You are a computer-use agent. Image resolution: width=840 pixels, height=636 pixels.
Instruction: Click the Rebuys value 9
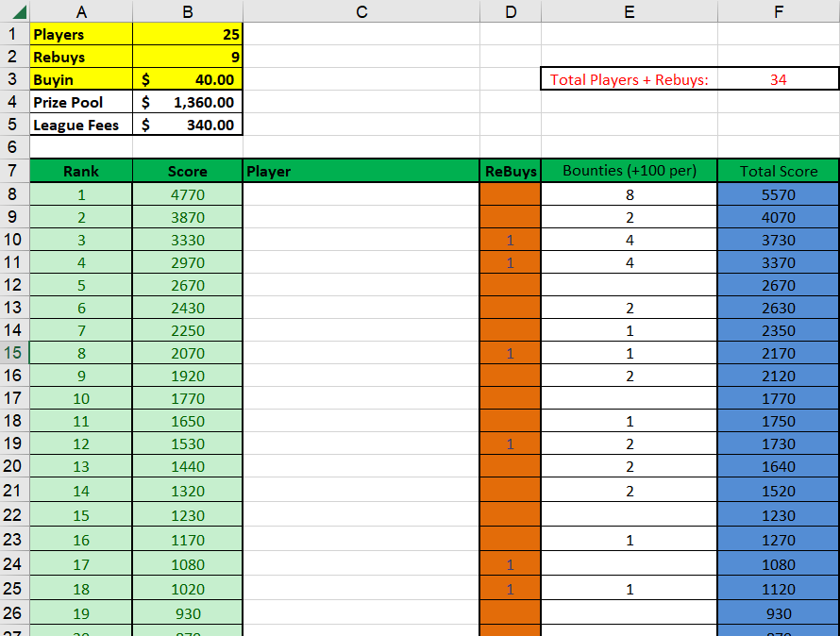click(x=188, y=57)
